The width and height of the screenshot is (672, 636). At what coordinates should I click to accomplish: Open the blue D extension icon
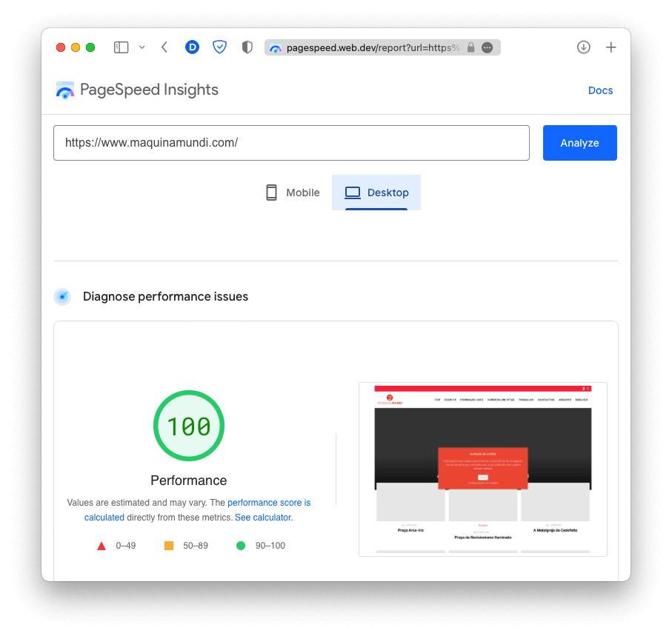coord(192,47)
